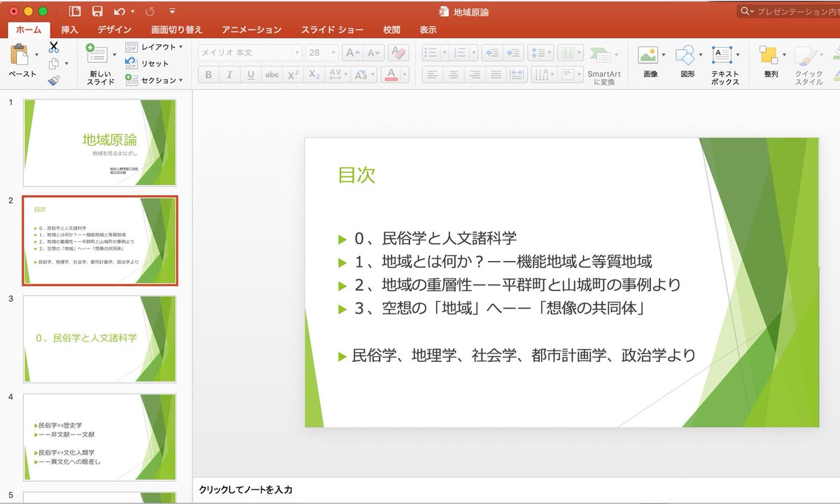Screen dimensions: 840x504
Task: Switch to the アニメーション tab
Action: (252, 30)
